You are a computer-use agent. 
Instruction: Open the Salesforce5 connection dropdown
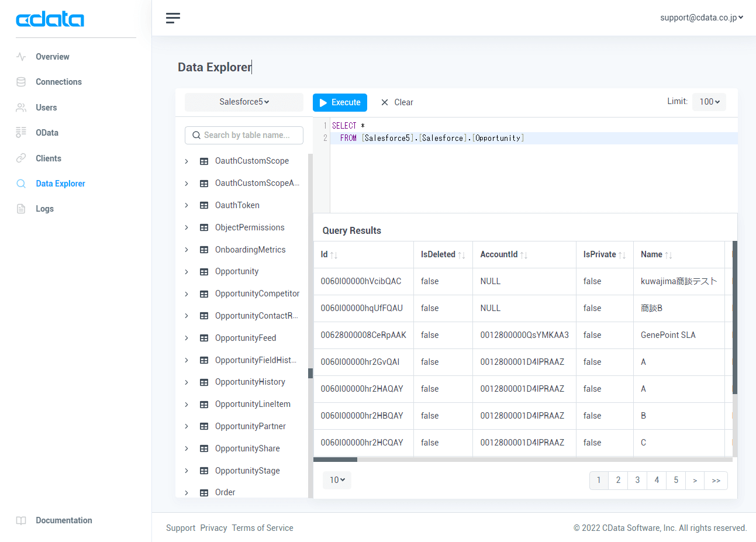coord(243,102)
